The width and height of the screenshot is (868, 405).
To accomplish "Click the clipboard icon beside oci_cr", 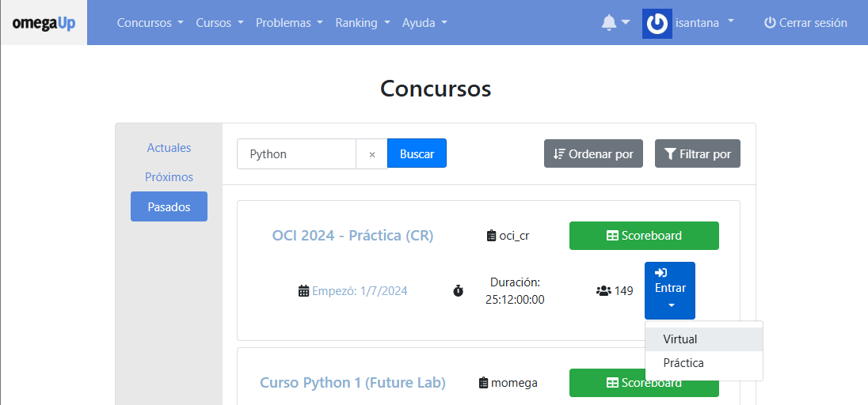I will click(x=491, y=236).
